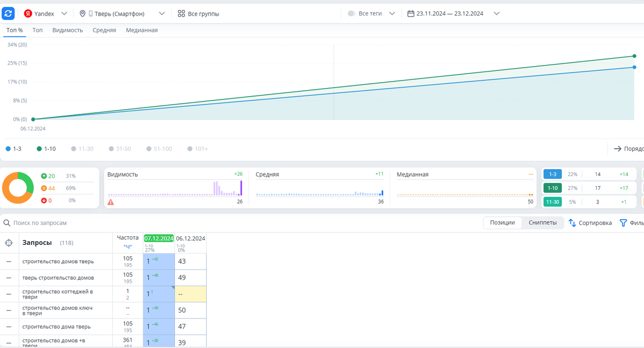Click the blue 1-3 range badge
Viewport: 644px width, 348px height.
coord(552,174)
